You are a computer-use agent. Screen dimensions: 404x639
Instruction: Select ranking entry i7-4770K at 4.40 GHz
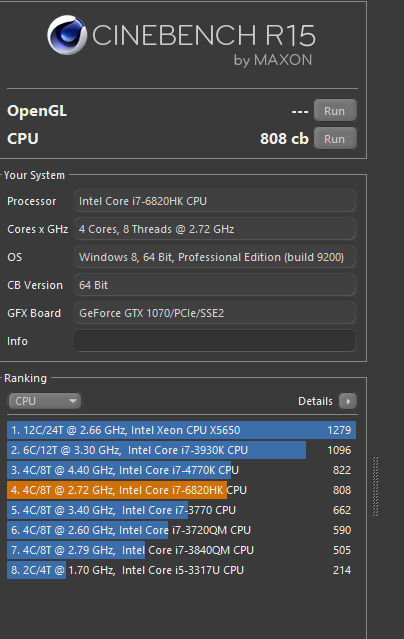181,470
